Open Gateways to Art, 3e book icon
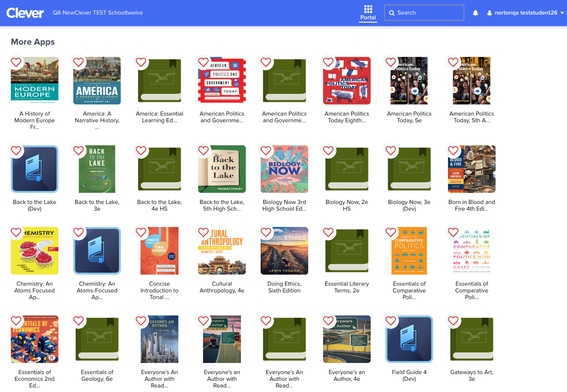 point(472,339)
